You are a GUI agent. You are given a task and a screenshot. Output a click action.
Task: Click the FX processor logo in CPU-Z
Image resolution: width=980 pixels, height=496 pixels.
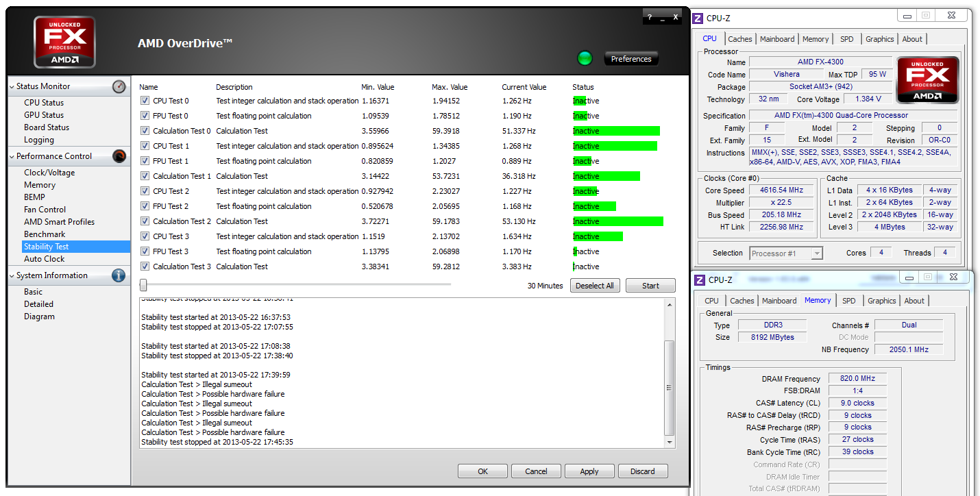click(x=927, y=79)
